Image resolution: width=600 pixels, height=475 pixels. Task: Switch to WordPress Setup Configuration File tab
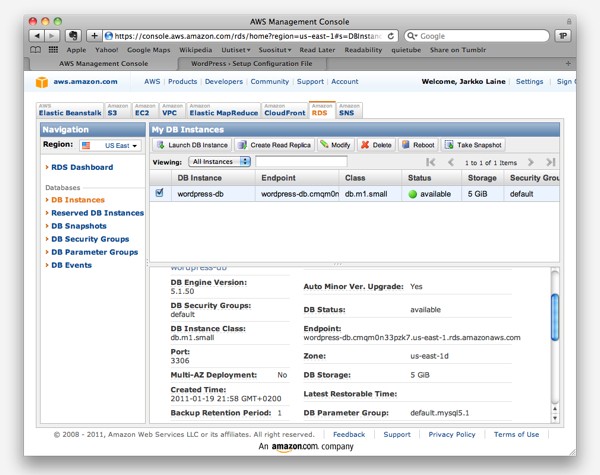tap(252, 64)
